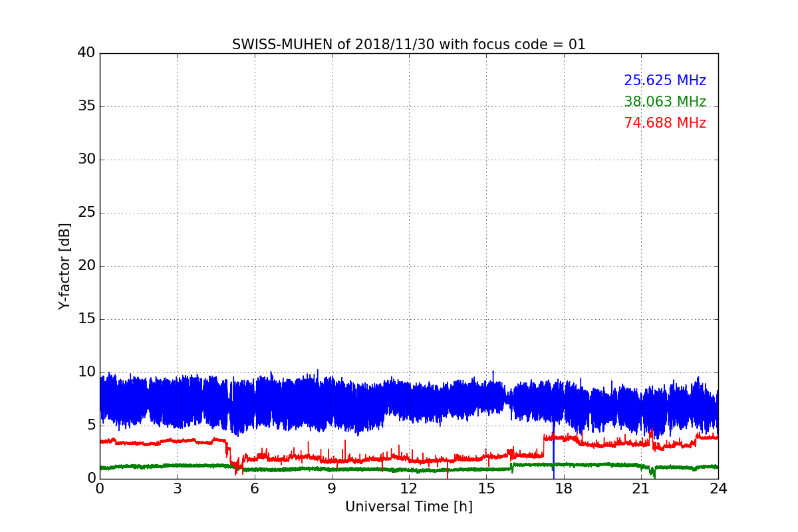Click the plot title SWISS-MUHEN of 2018/11/30
Viewport: 798px width, 532px height.
point(408,45)
